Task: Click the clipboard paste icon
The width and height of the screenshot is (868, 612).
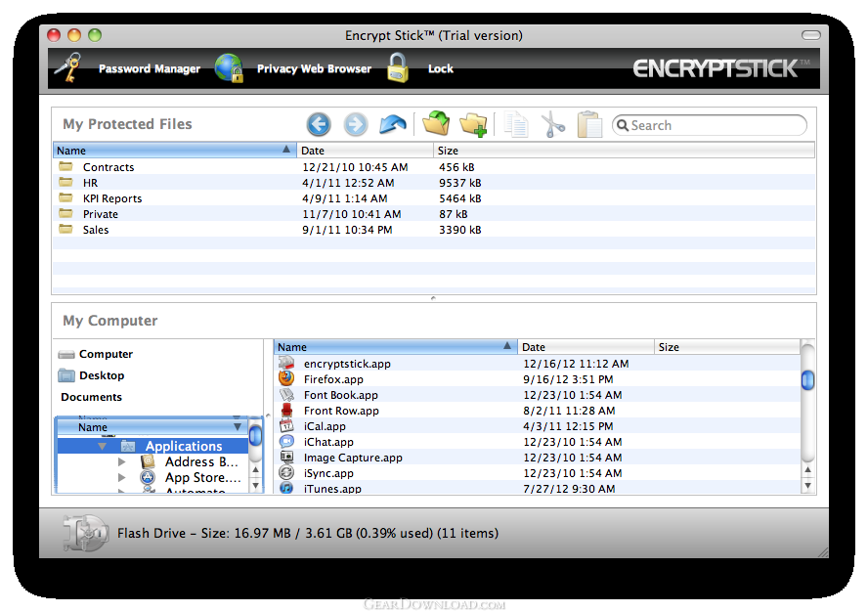Action: pyautogui.click(x=589, y=124)
